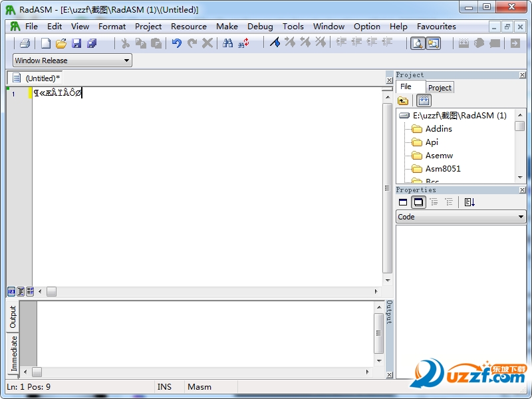Screen dimensions: 532x399
Task: Select the E:\uzzf root drive item
Action: tap(460, 116)
